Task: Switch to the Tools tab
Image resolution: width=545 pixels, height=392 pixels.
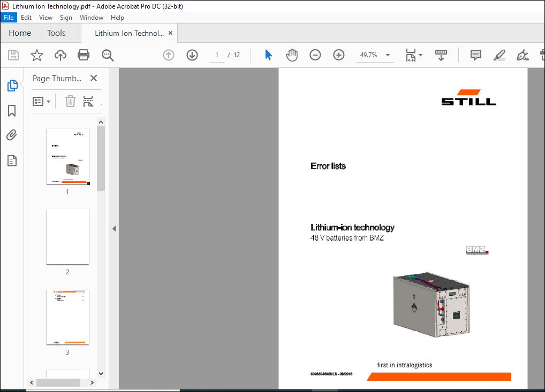Action: click(x=56, y=33)
